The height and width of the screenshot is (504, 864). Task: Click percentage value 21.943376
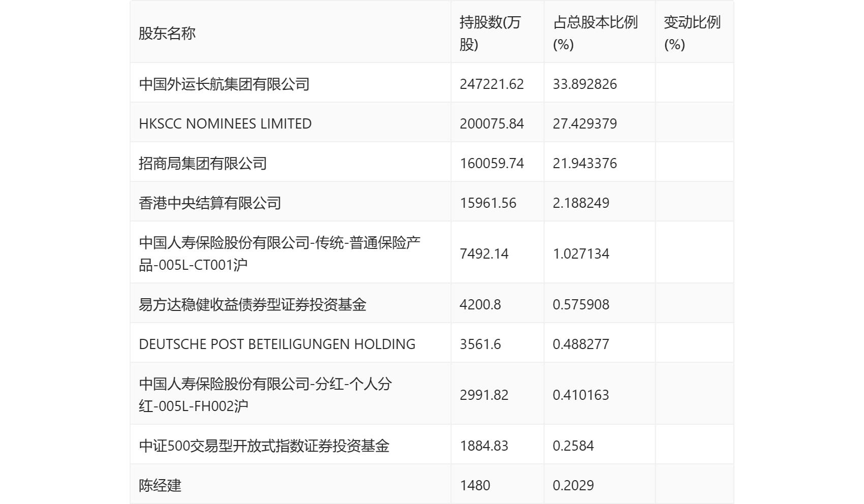(x=585, y=163)
